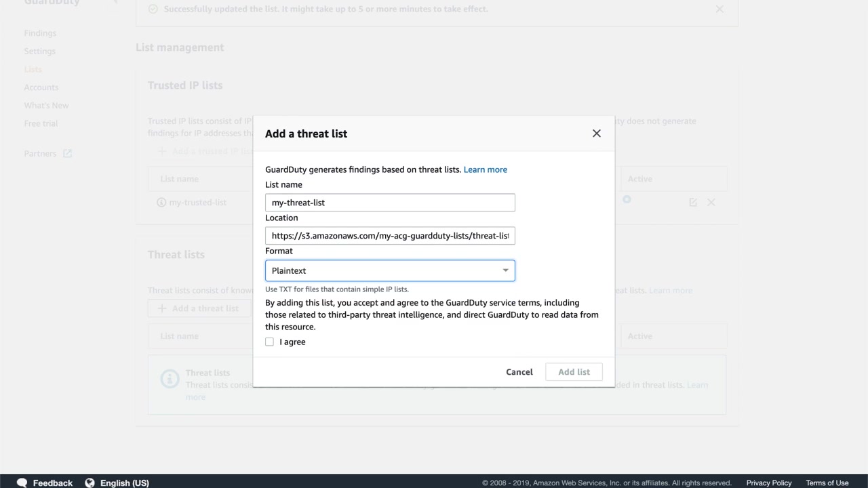
Task: Toggle the Active radio for my-trusted-list
Action: pyautogui.click(x=627, y=199)
